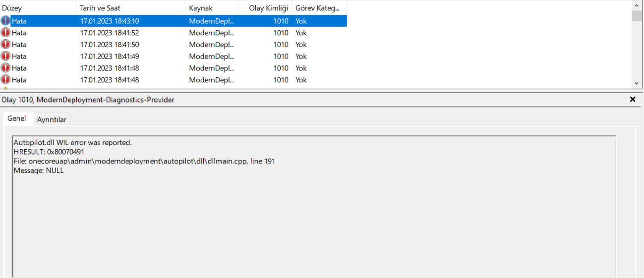Viewport: 644px width, 278px height.
Task: Sort by the Tarih ve Saat column header
Action: [131, 8]
